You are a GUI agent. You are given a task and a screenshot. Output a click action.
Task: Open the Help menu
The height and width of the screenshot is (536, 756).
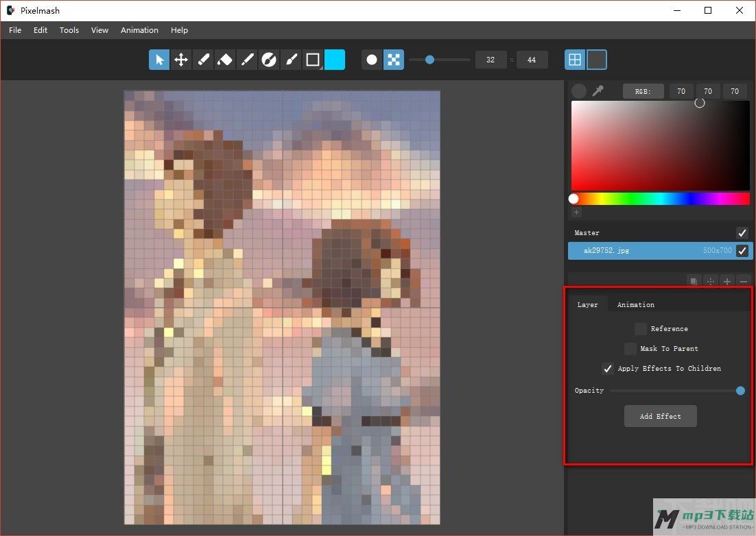[x=179, y=30]
